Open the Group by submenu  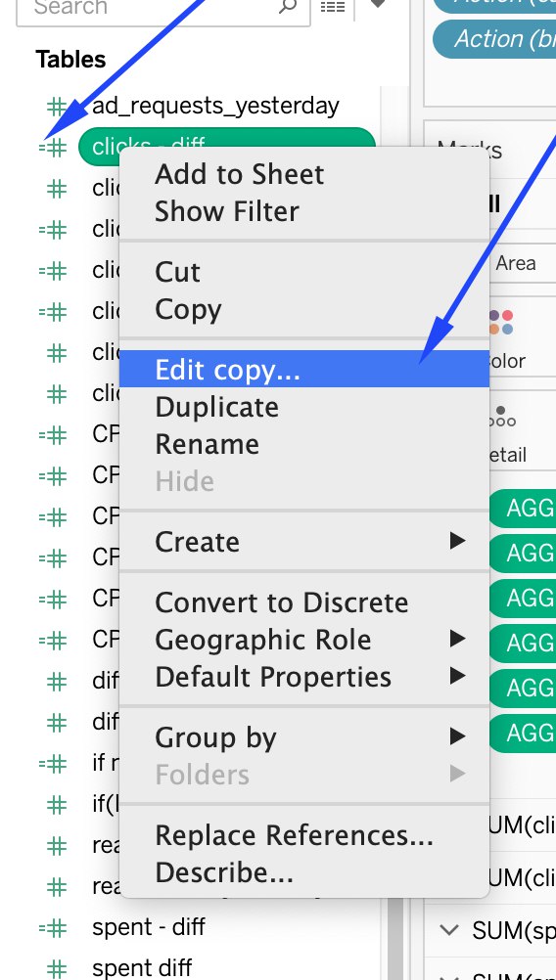coord(304,737)
